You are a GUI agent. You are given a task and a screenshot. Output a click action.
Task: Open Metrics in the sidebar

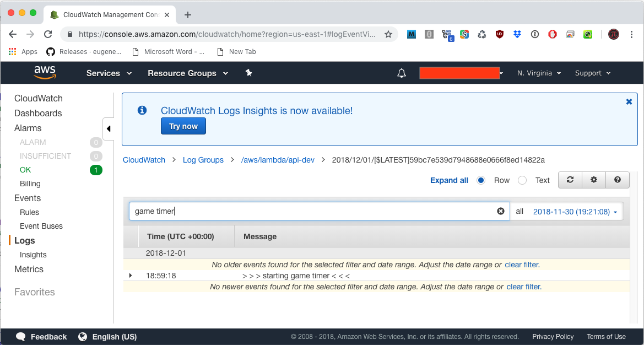29,269
